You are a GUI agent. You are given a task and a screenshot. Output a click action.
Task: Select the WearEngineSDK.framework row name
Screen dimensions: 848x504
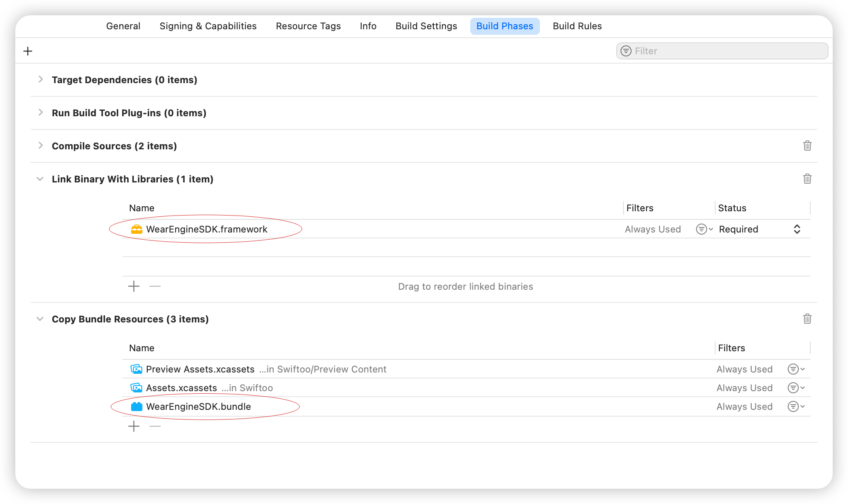click(x=207, y=229)
